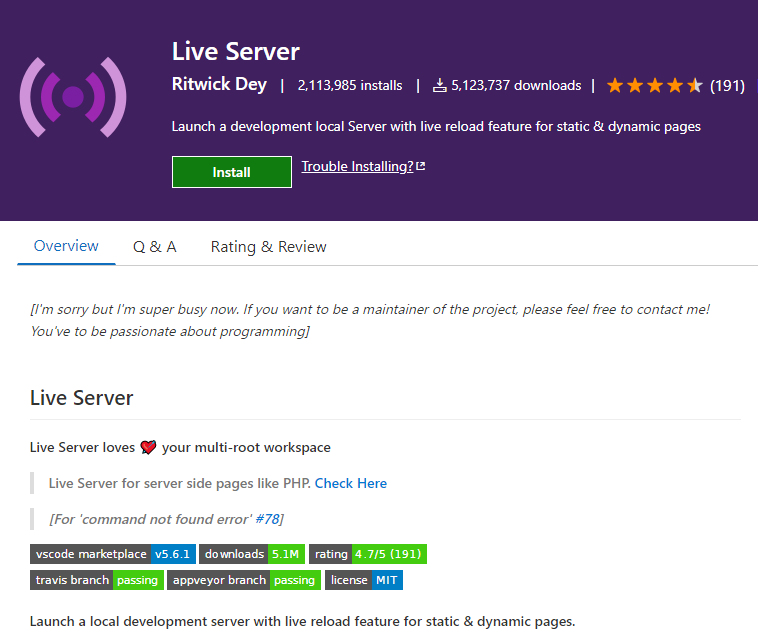758x635 pixels.
Task: Click the external-link icon beside Trouble Installing
Action: 421,166
